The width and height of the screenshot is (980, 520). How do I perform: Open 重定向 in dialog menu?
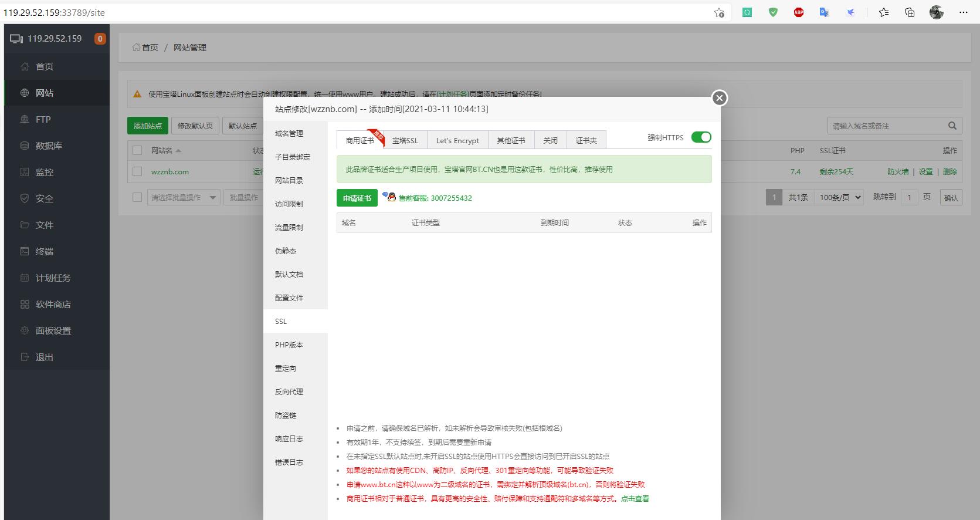296,368
